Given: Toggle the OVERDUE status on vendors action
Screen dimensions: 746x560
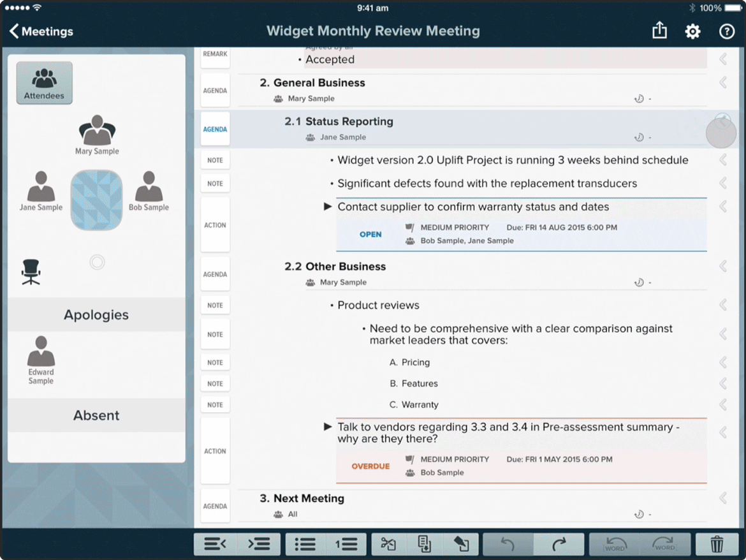Looking at the screenshot, I should [x=370, y=466].
